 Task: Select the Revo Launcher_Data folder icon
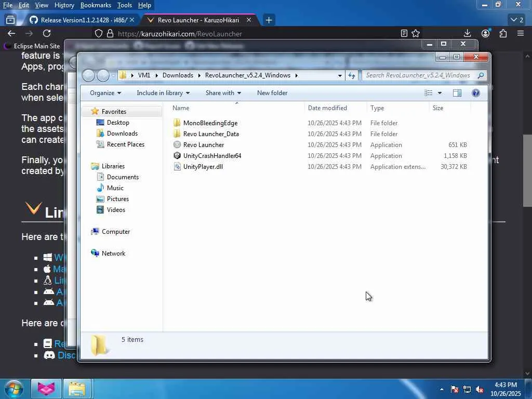tap(177, 134)
